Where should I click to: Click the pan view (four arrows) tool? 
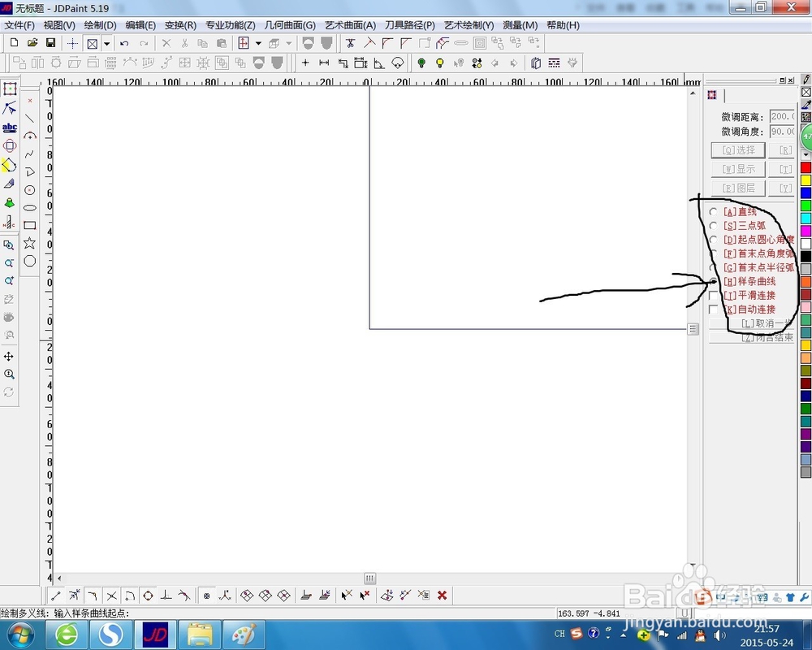click(x=9, y=357)
